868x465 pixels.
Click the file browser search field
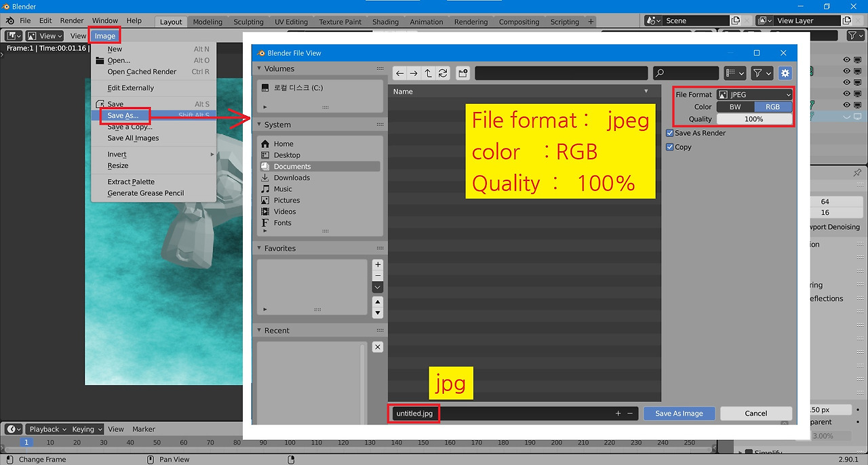(x=685, y=73)
